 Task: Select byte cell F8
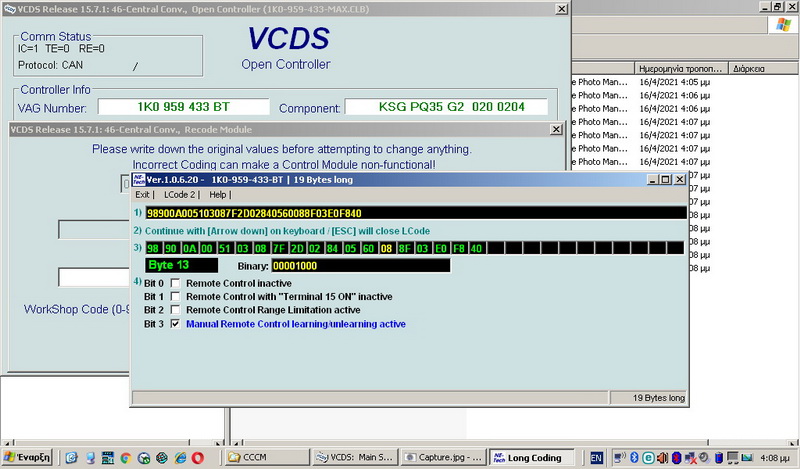click(459, 248)
